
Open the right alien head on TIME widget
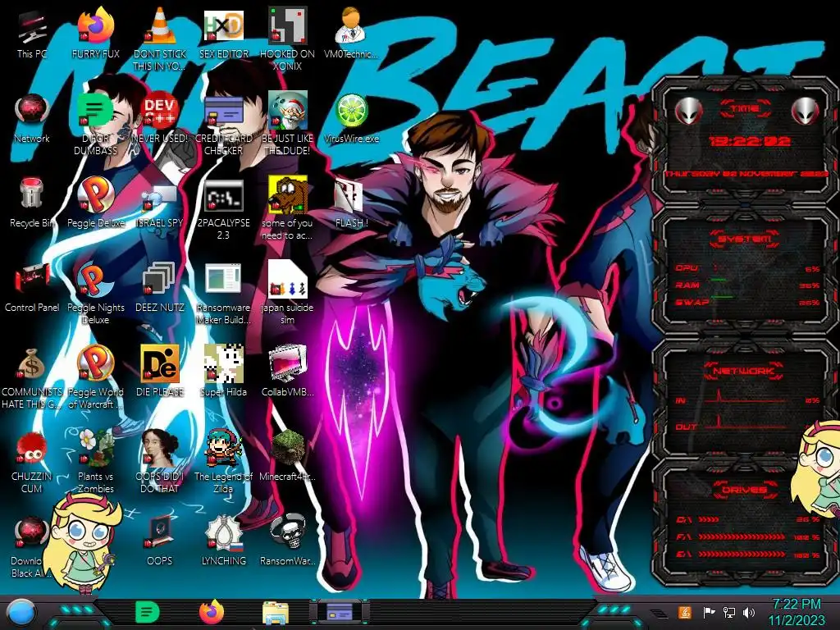click(x=806, y=112)
